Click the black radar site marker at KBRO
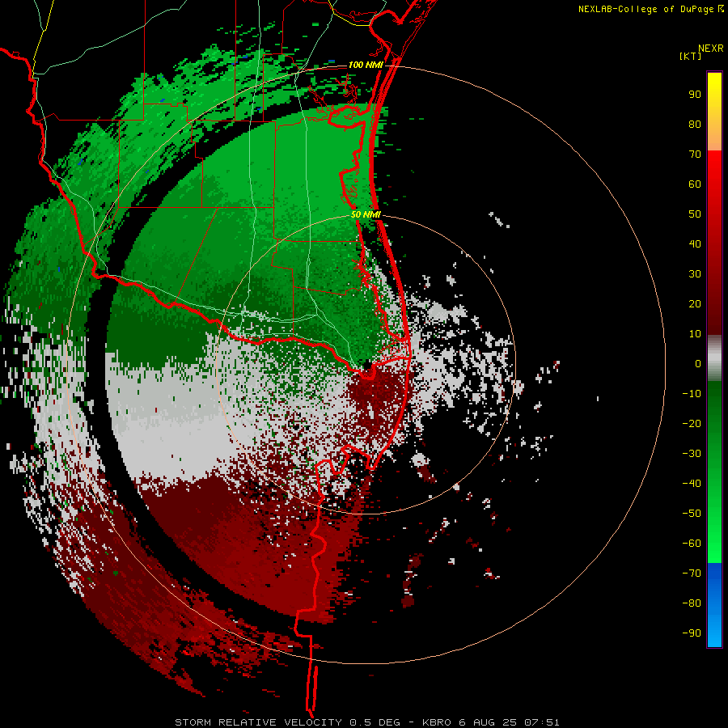728x728 pixels. pyautogui.click(x=366, y=365)
